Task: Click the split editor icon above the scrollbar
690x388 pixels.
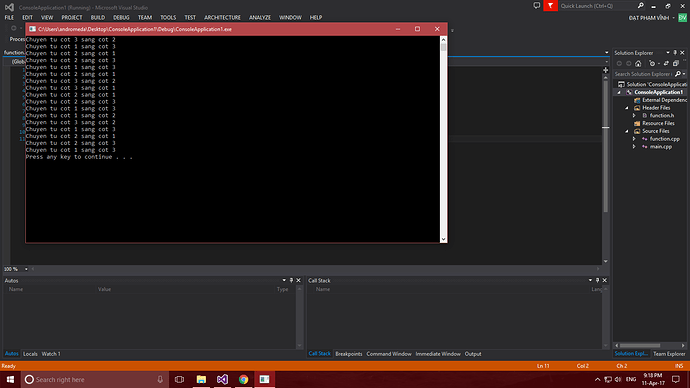Action: click(x=606, y=70)
